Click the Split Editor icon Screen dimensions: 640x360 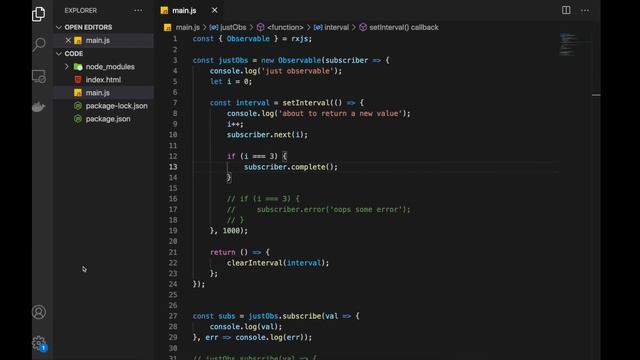pyautogui.click(x=566, y=10)
